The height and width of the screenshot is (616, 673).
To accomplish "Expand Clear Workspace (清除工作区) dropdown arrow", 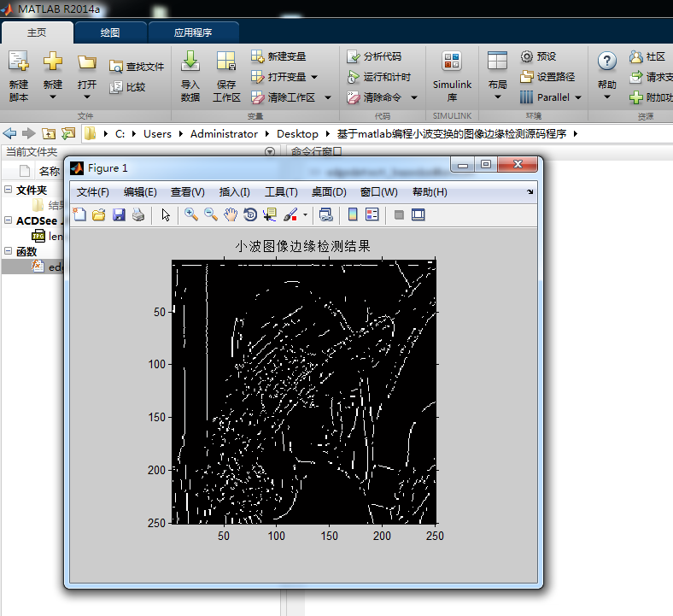I will click(x=328, y=98).
